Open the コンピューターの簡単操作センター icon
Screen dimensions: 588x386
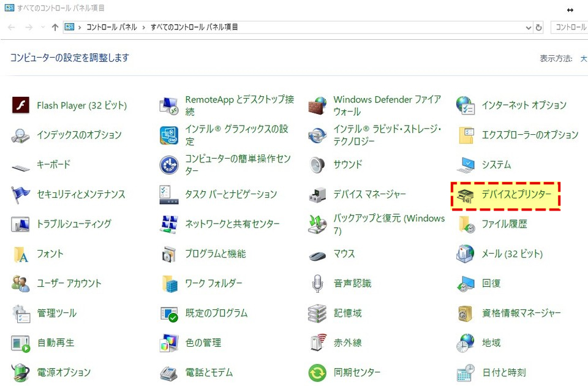coord(169,165)
